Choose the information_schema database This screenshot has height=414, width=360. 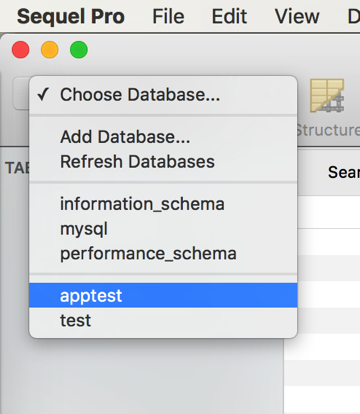click(163, 204)
